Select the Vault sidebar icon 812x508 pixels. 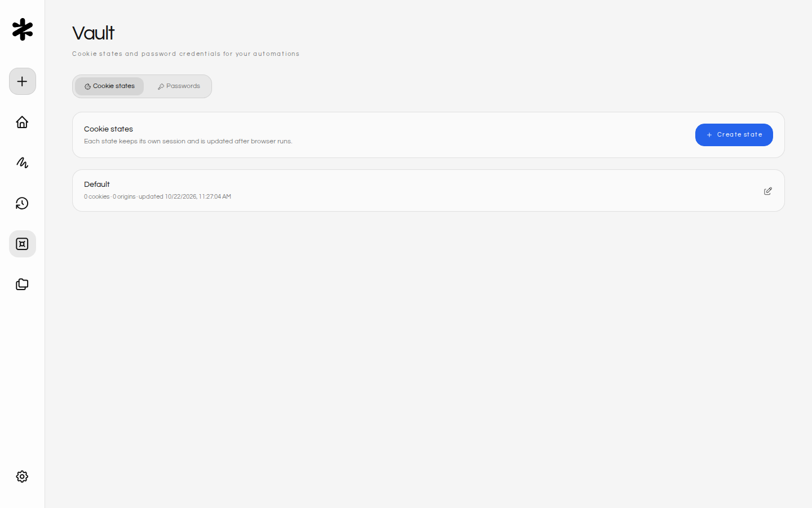click(23, 244)
